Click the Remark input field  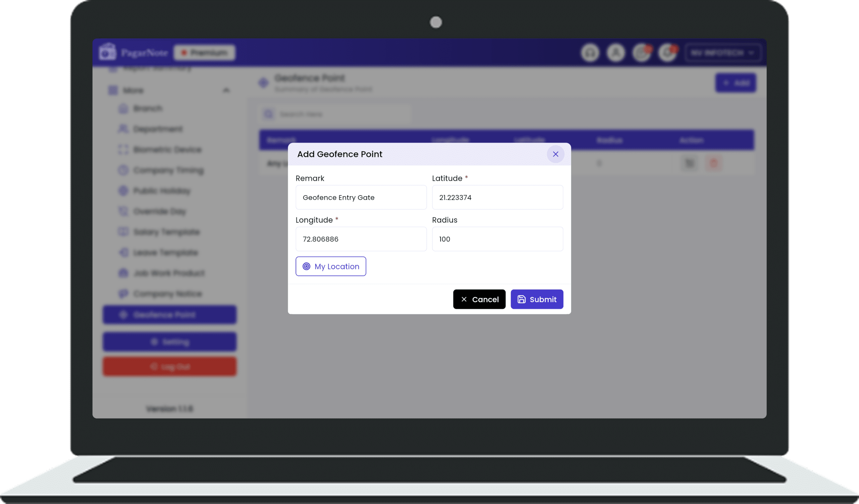point(361,198)
